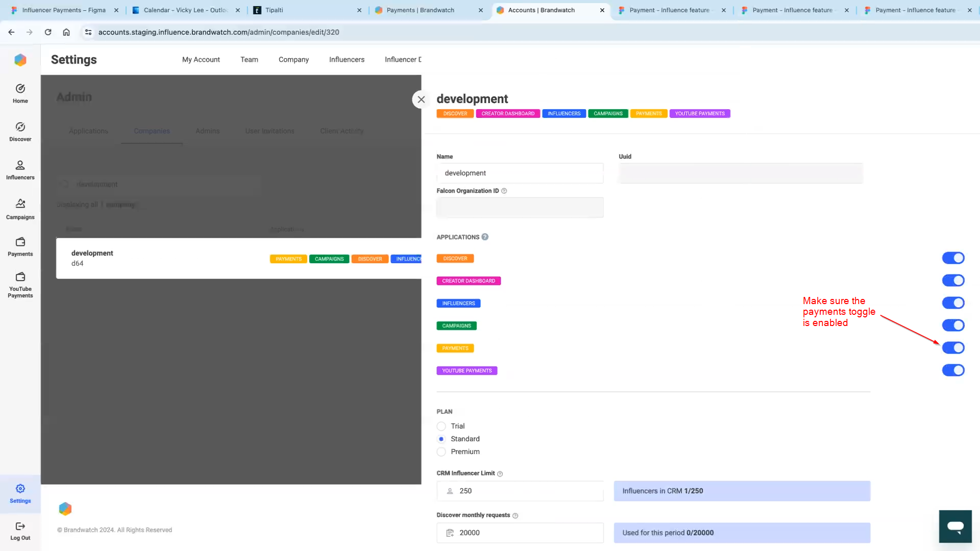980x551 pixels.
Task: Toggle the YouTube Payments application switch
Action: 953,370
